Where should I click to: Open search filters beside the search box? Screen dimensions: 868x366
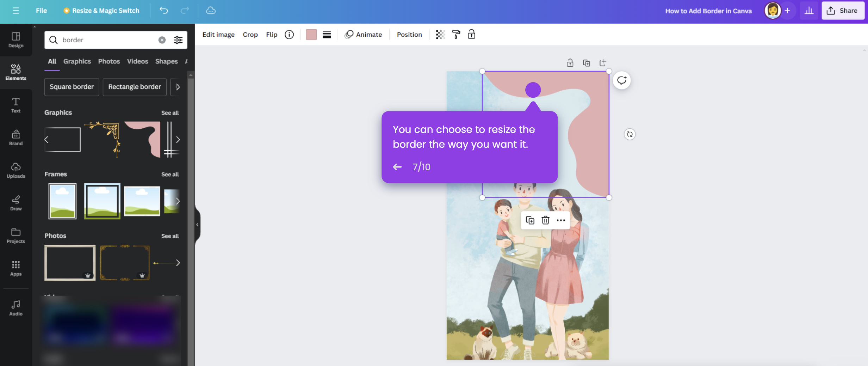click(178, 40)
